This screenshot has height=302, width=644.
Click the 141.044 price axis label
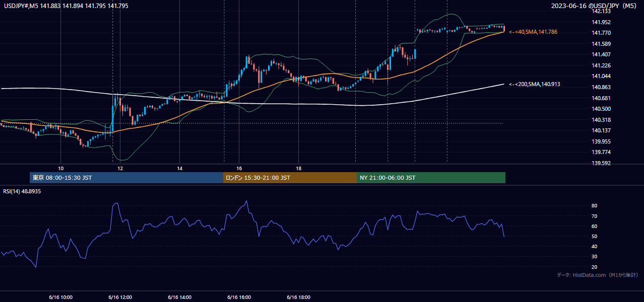tap(602, 77)
